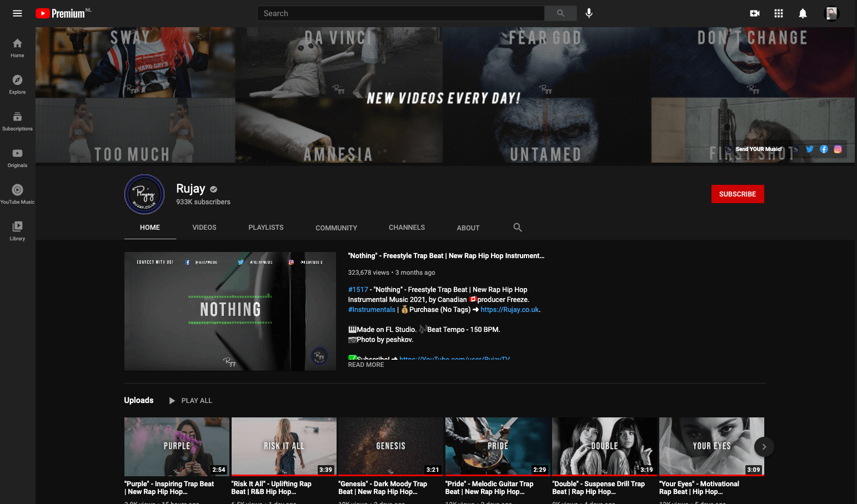
Task: Play the NOTHING featured video thumbnail
Action: click(x=230, y=311)
